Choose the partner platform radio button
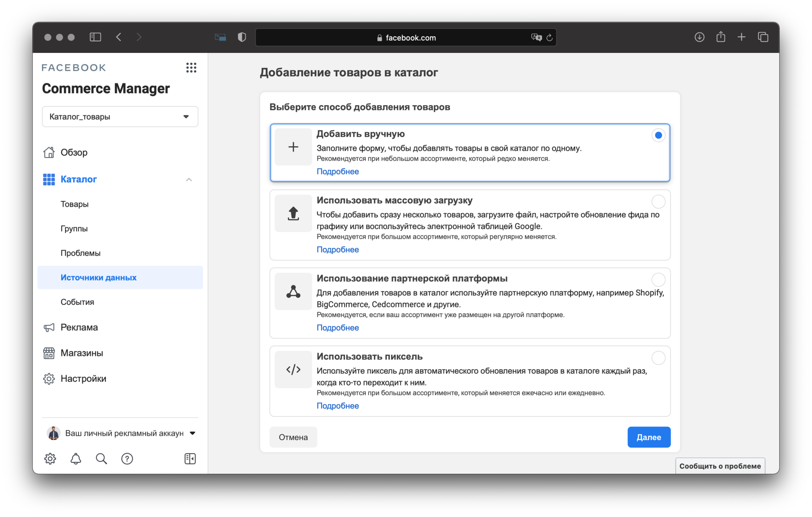 tap(658, 280)
